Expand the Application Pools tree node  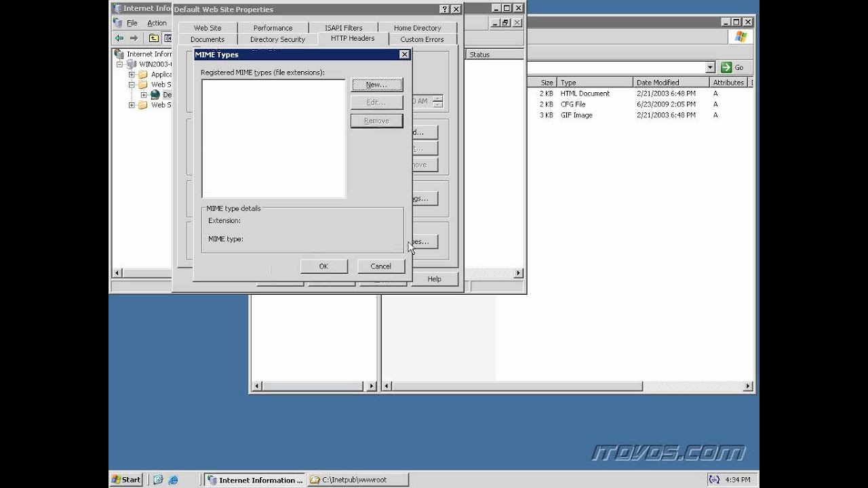[x=132, y=75]
